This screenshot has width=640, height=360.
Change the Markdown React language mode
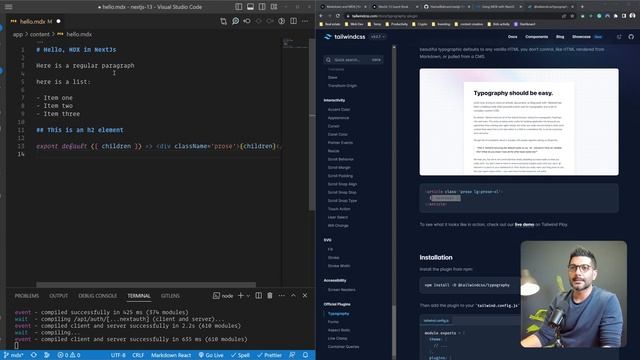pos(171,355)
